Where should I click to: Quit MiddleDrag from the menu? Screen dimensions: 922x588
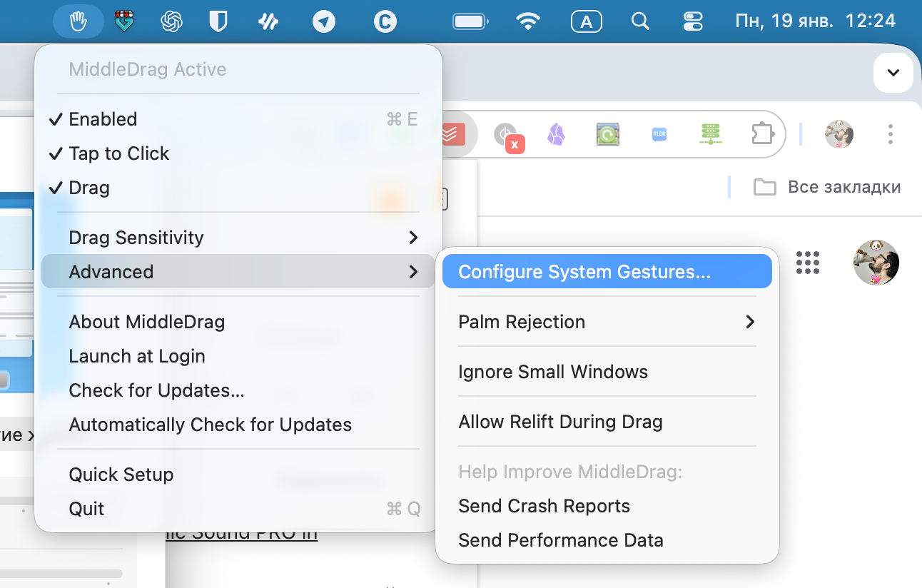point(238,509)
